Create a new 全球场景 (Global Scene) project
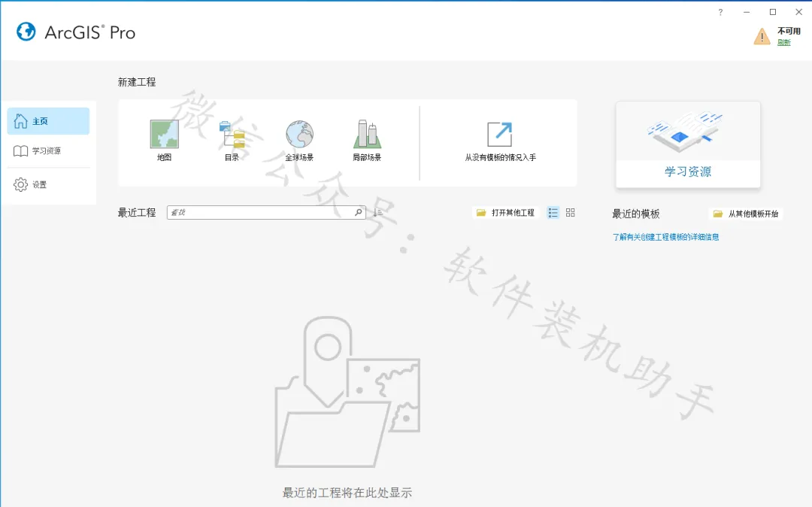Image resolution: width=812 pixels, height=507 pixels. coord(299,141)
